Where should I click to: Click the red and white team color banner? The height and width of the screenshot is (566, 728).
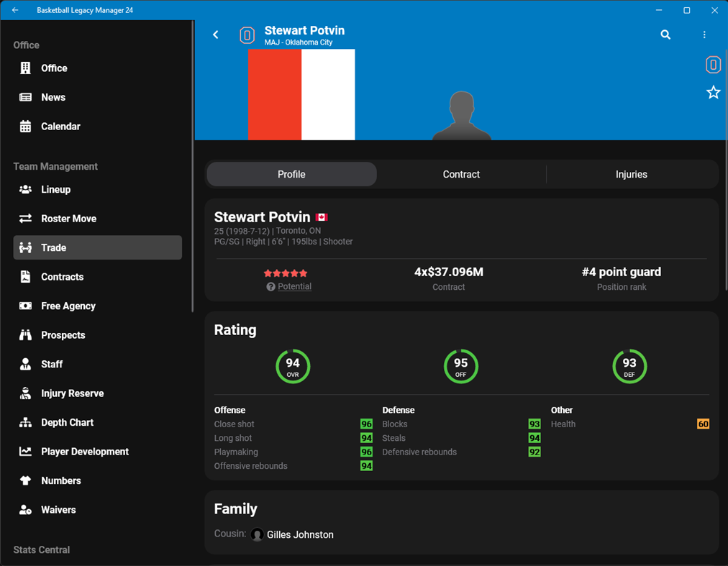point(301,95)
